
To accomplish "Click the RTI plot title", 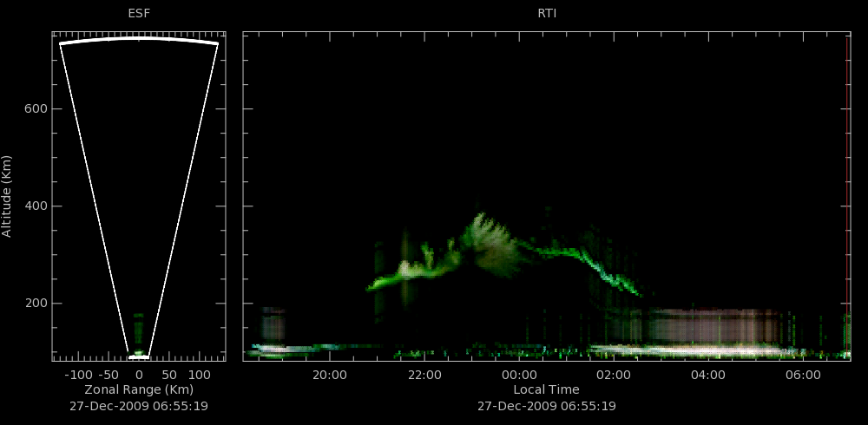I will tap(547, 14).
